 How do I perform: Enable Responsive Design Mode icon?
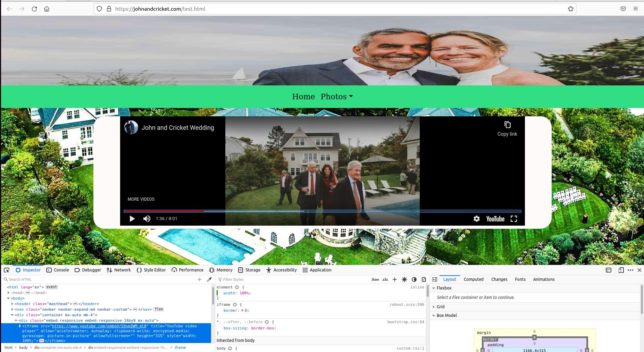[621, 270]
